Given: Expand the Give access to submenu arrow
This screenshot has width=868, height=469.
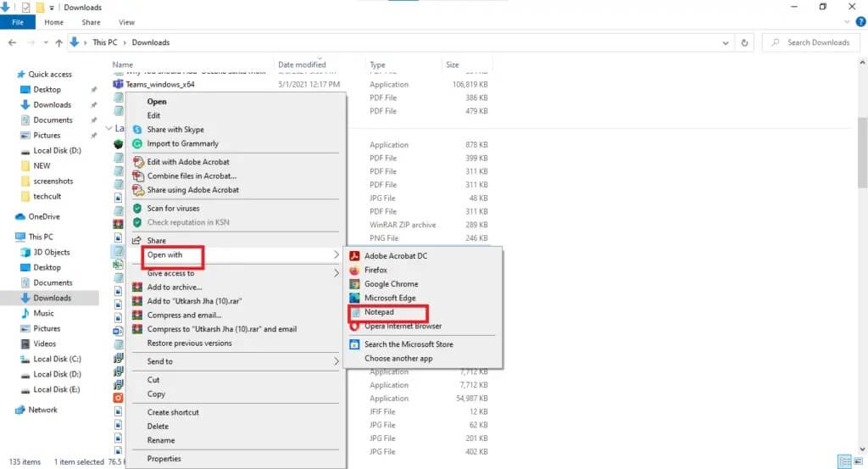Looking at the screenshot, I should 336,273.
